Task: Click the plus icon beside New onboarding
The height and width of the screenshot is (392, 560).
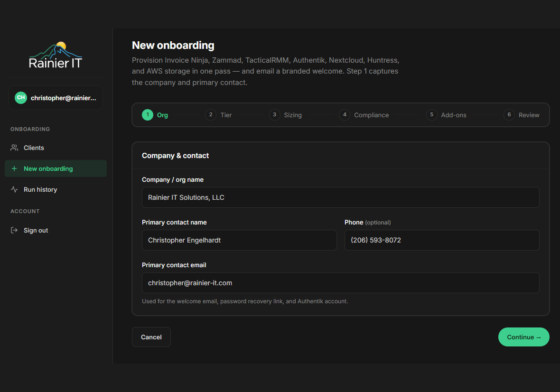Action: (14, 168)
